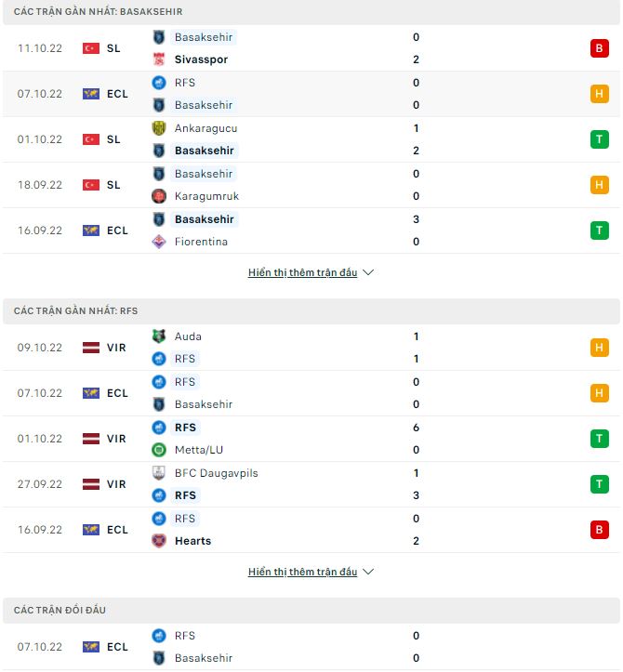Expand more matches under the Basaksehir section
623x672 pixels.
click(302, 273)
